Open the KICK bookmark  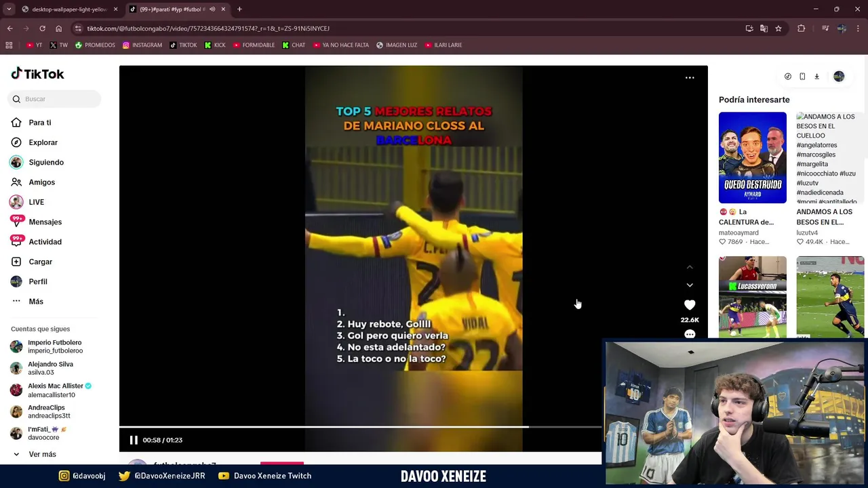click(215, 45)
